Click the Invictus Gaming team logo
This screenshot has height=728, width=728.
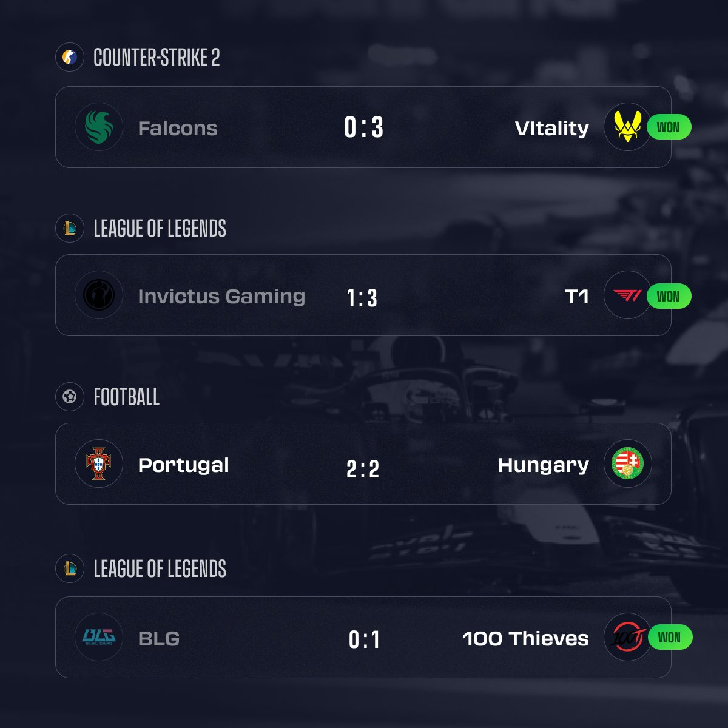tap(98, 295)
